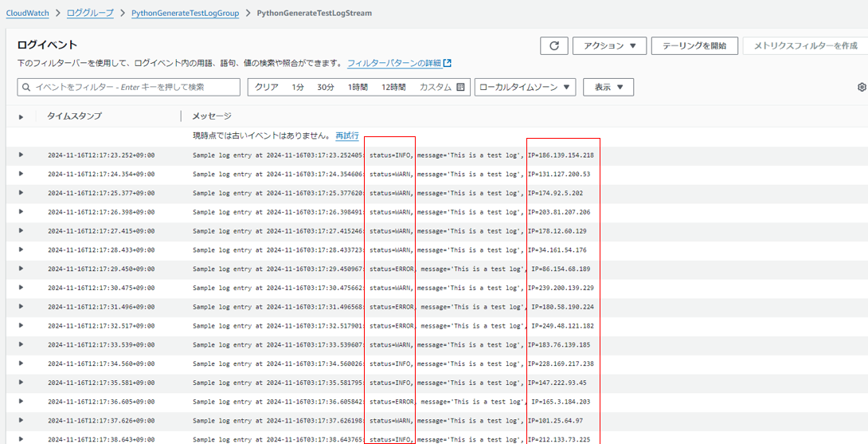Click timestamp 2024-11-16T12:17:36.605+09:00

[101, 401]
